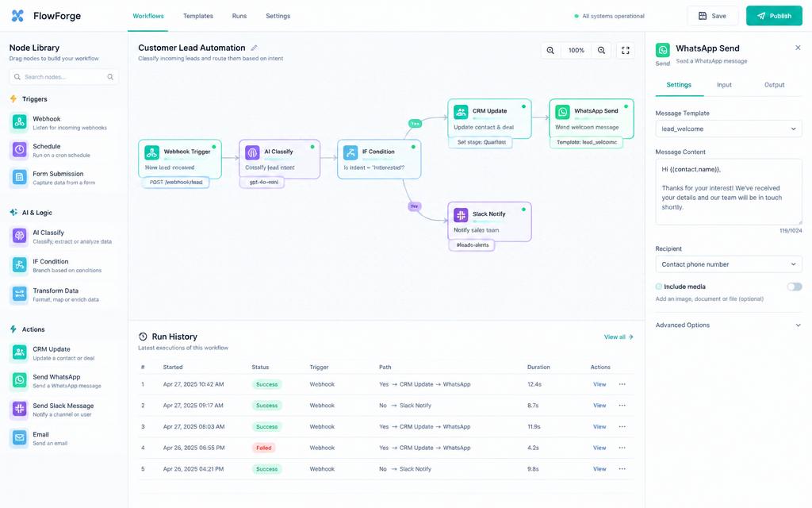Open more actions for run 4
The height and width of the screenshot is (508, 812).
pyautogui.click(x=622, y=448)
